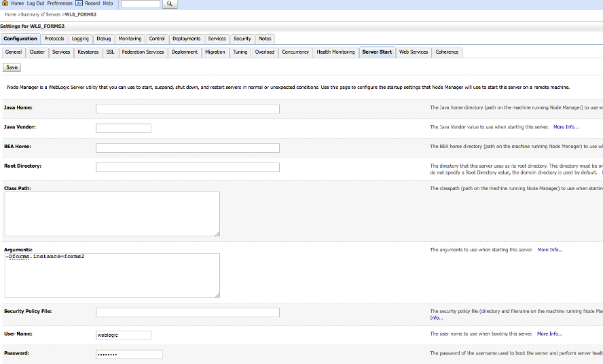
Task: Open Log Out link
Action: coord(35,3)
